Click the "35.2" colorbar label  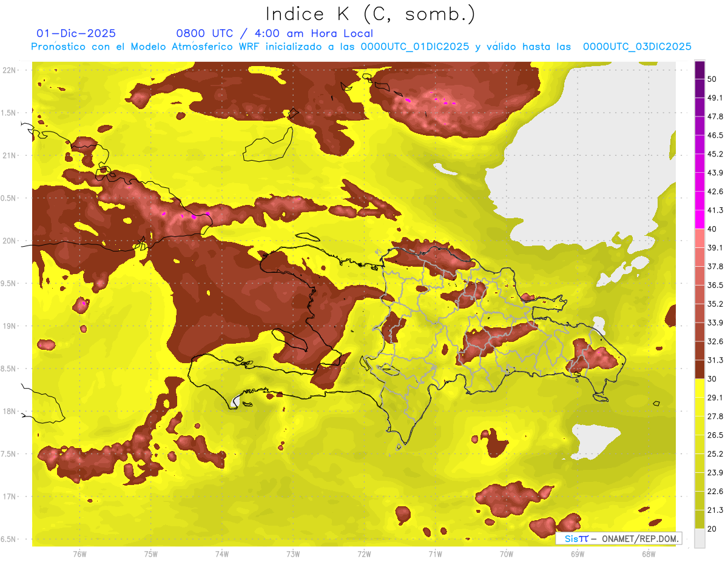[x=715, y=304]
